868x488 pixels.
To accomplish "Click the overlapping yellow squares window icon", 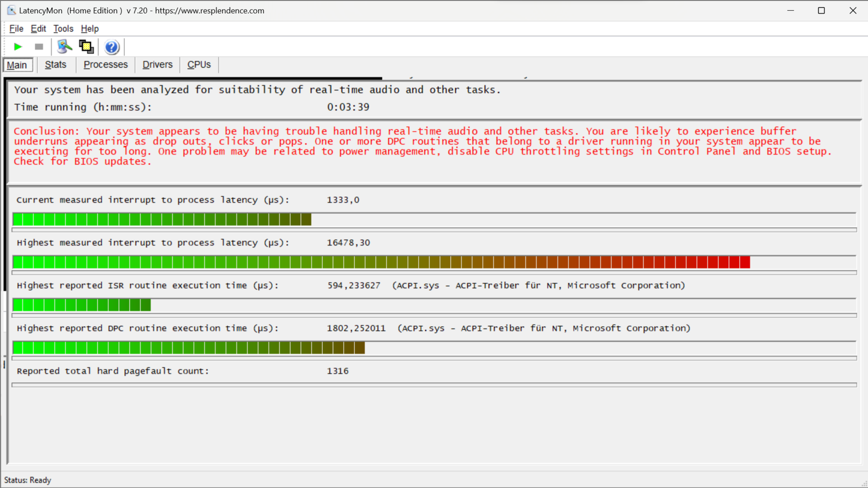I will point(86,47).
